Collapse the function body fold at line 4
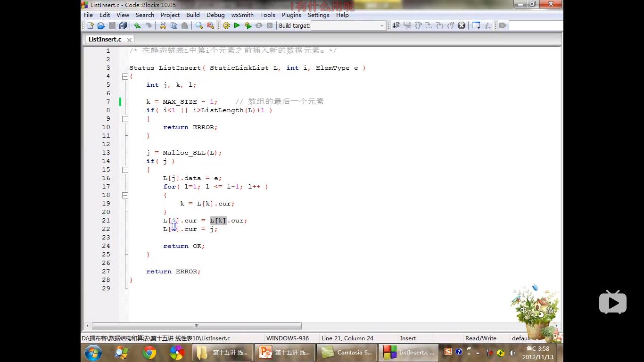This screenshot has width=644, height=362. pos(125,76)
